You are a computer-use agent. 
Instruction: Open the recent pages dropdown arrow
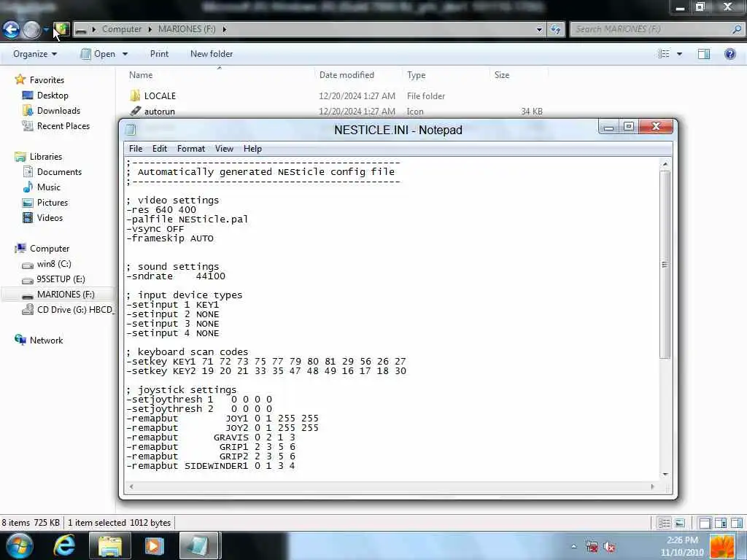click(46, 29)
